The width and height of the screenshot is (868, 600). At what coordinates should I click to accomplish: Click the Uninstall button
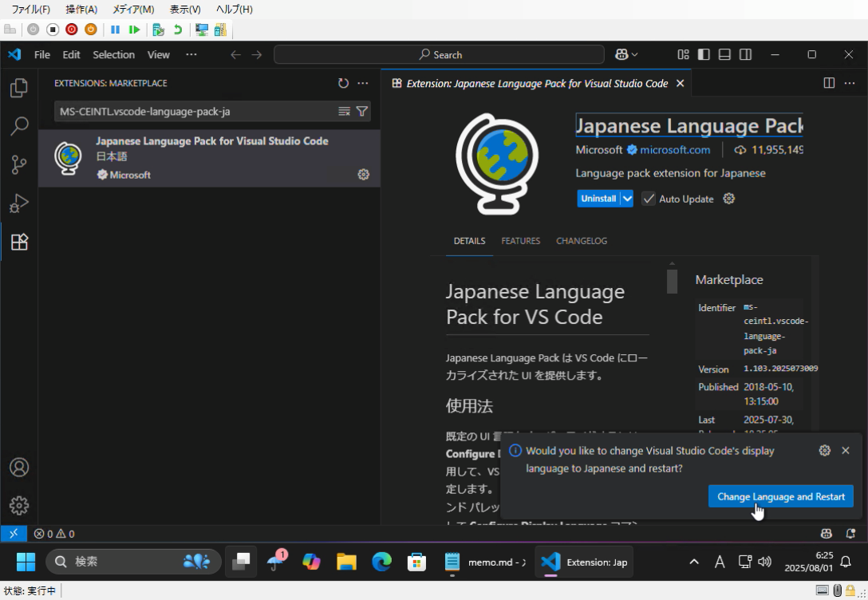coord(598,199)
